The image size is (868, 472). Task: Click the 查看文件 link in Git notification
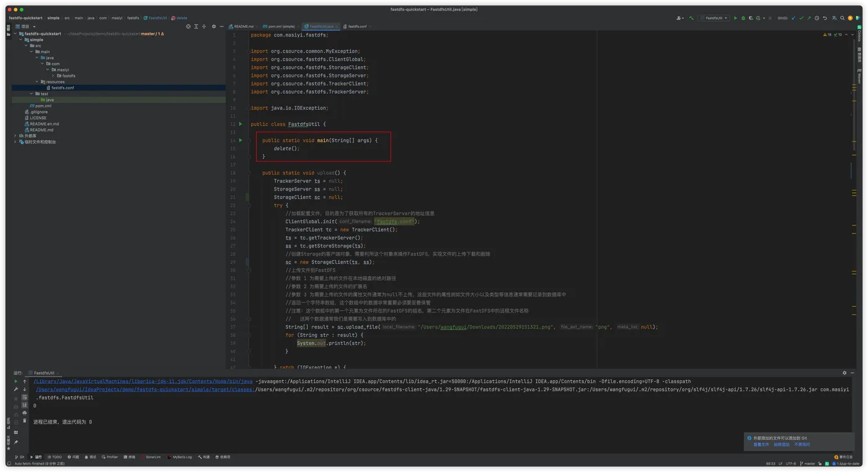pyautogui.click(x=761, y=445)
